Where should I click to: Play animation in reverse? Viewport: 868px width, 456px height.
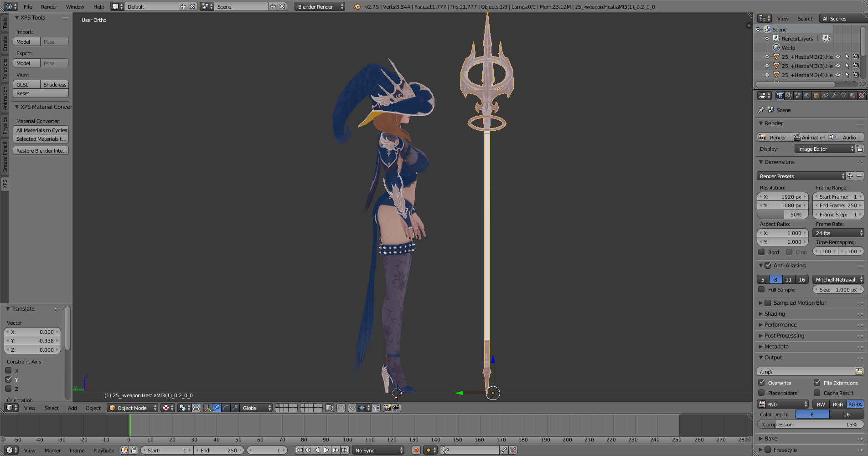(317, 450)
